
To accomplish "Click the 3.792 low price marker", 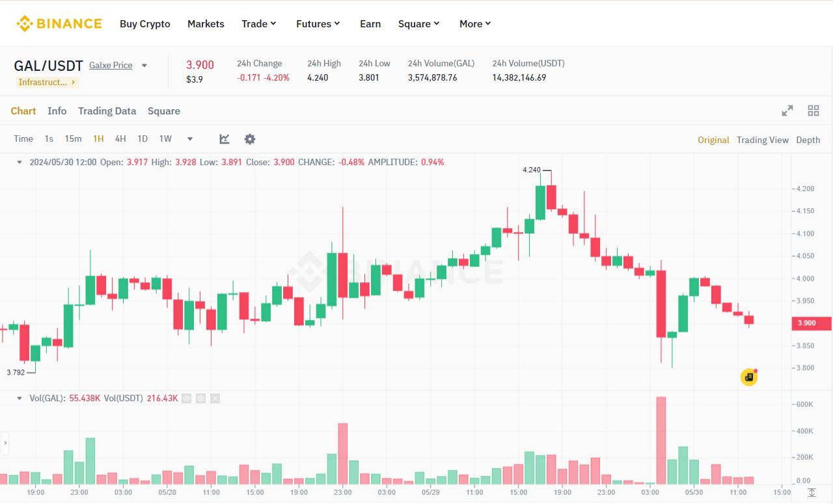I will pos(16,373).
